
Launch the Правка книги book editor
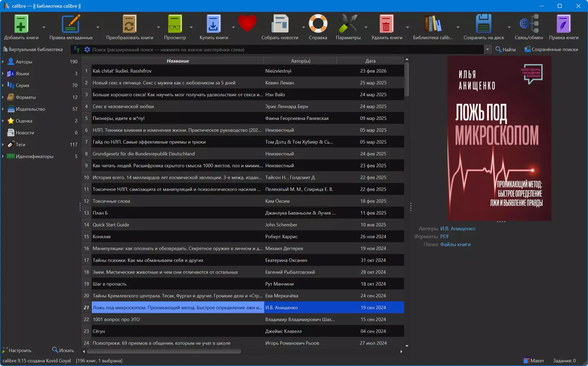564,27
